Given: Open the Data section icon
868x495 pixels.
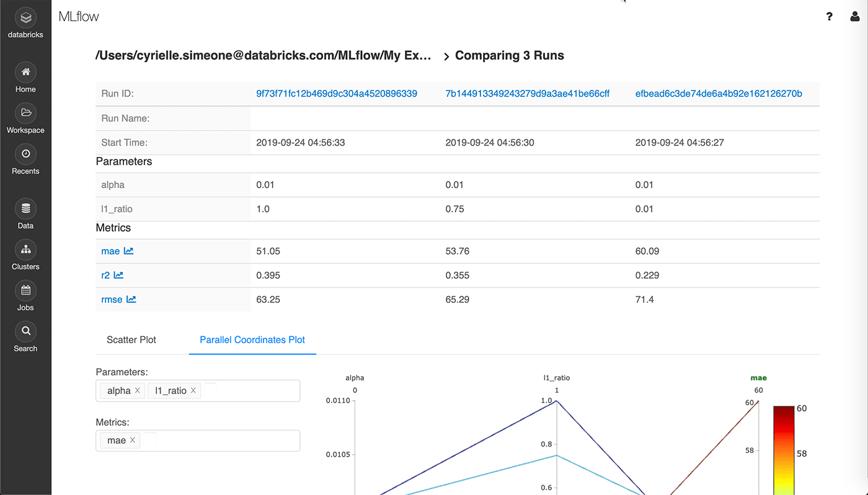Looking at the screenshot, I should click(x=25, y=209).
